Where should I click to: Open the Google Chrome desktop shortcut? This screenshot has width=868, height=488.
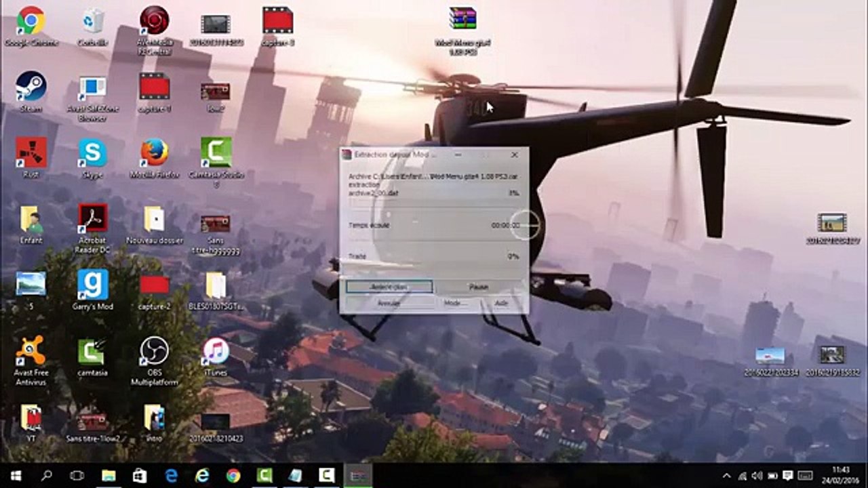point(31,27)
